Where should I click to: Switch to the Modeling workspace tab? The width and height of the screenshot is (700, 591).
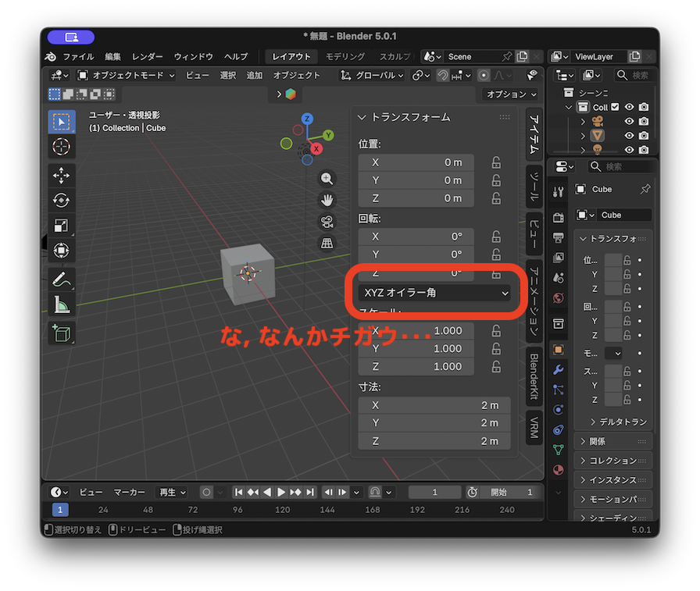pos(345,57)
